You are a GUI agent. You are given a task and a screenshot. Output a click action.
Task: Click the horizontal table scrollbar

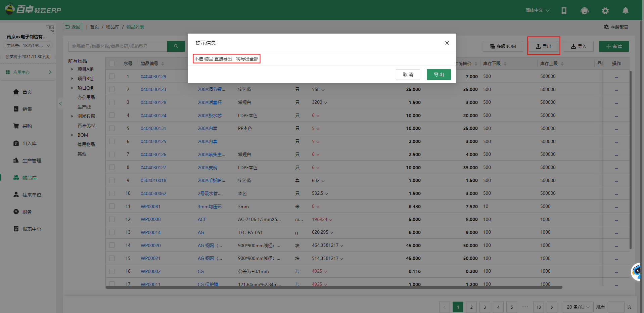point(334,287)
